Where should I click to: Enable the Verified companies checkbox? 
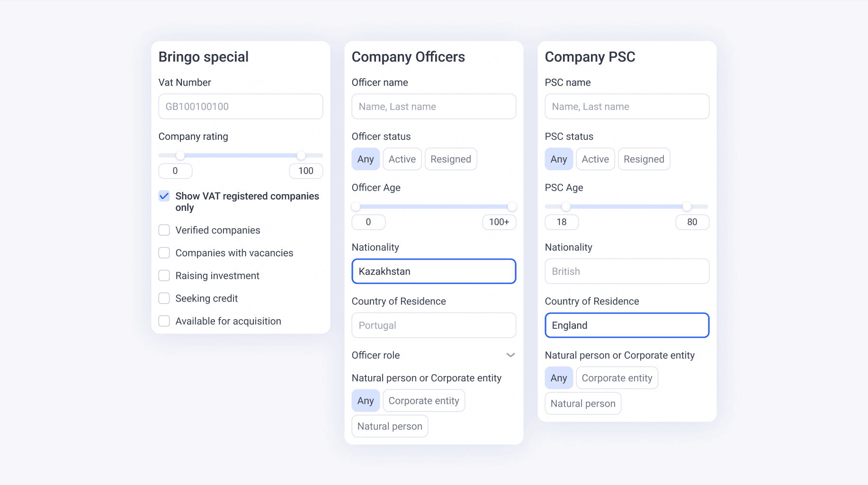point(164,230)
